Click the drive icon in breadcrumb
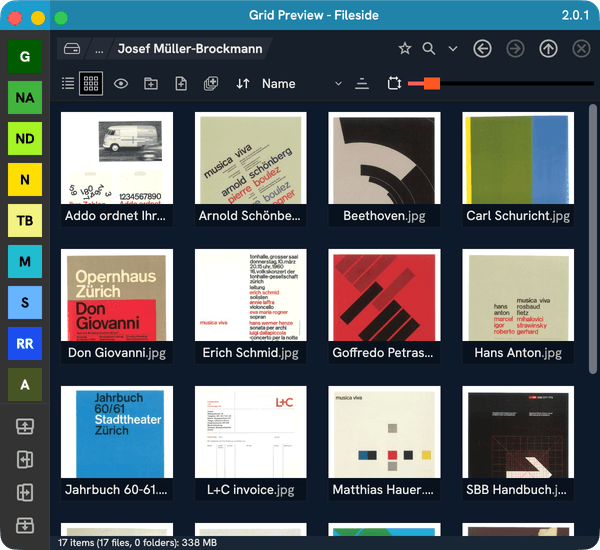 click(72, 49)
